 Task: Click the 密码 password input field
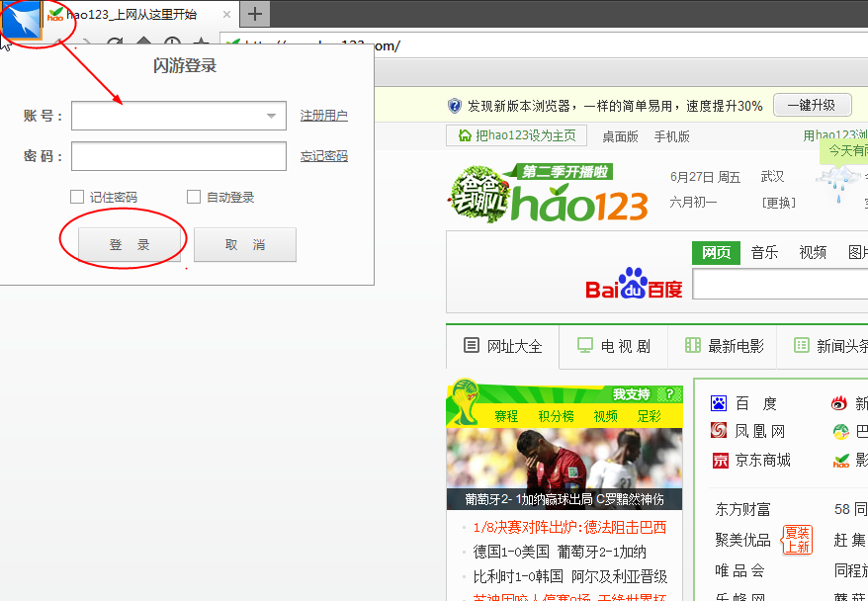(178, 156)
